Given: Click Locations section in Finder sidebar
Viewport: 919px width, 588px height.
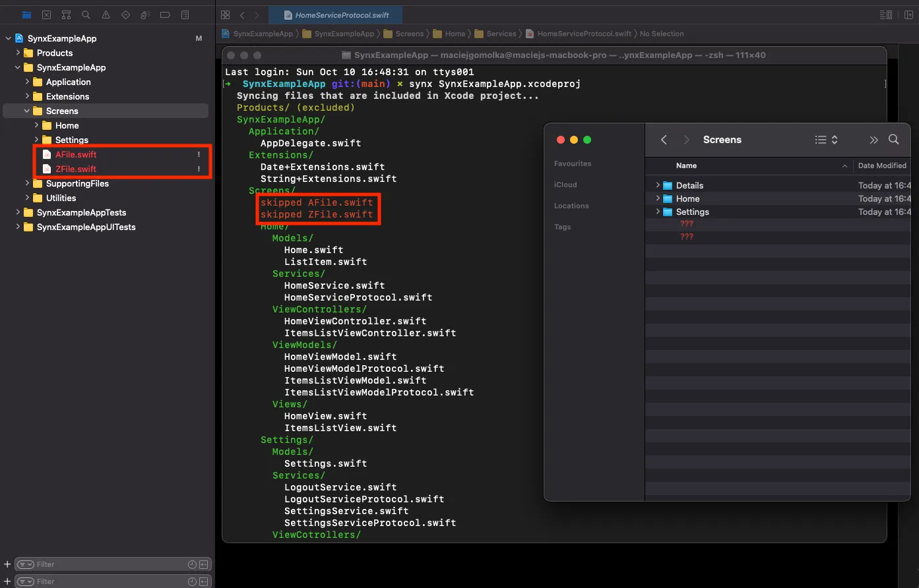Looking at the screenshot, I should [x=571, y=206].
